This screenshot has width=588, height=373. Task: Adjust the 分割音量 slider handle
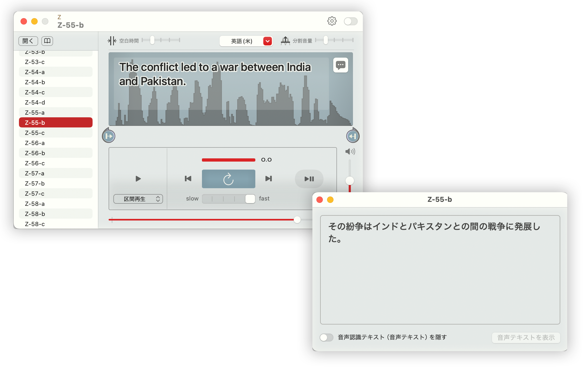tap(325, 40)
